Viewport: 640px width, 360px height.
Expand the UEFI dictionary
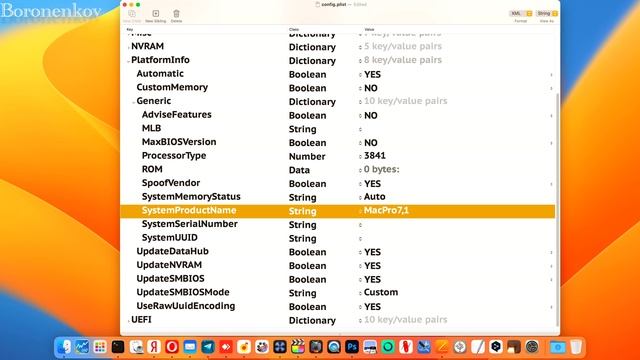128,321
